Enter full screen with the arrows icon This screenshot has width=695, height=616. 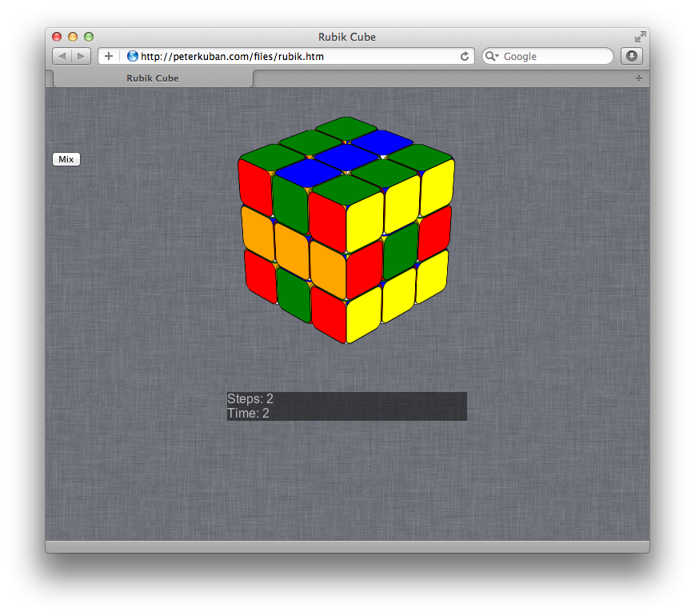(x=640, y=37)
